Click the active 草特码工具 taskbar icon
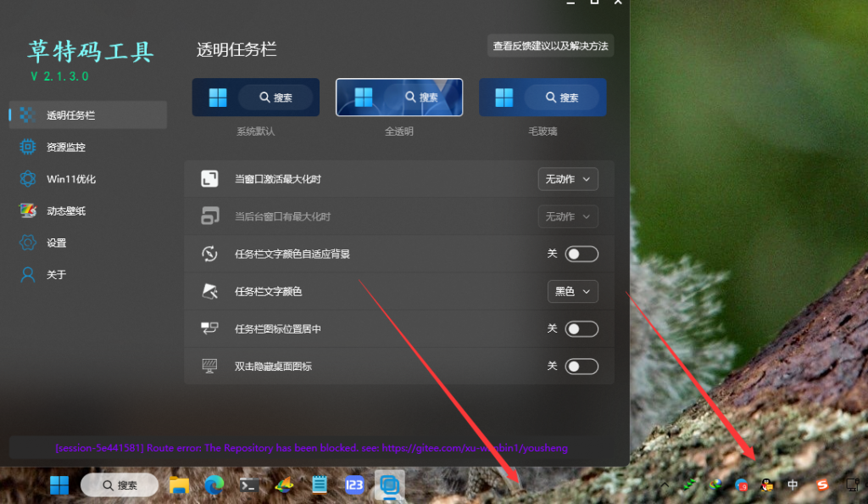Screen dimensions: 868x504 [390, 485]
